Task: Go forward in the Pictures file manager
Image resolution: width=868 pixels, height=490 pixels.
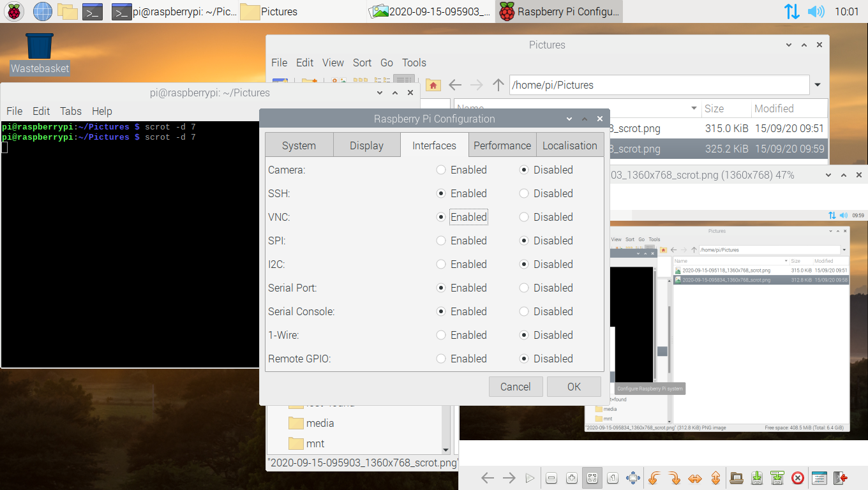Action: 477,85
